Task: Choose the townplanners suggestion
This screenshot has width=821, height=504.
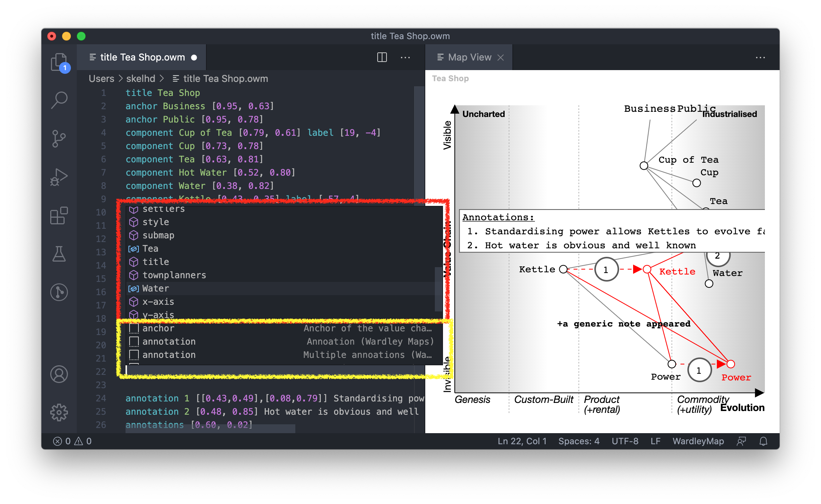Action: 174,275
